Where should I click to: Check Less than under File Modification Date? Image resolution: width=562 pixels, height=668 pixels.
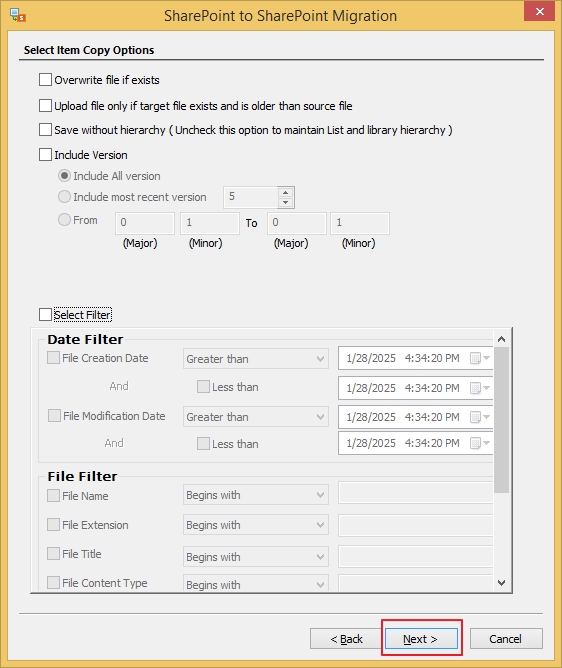(x=203, y=443)
